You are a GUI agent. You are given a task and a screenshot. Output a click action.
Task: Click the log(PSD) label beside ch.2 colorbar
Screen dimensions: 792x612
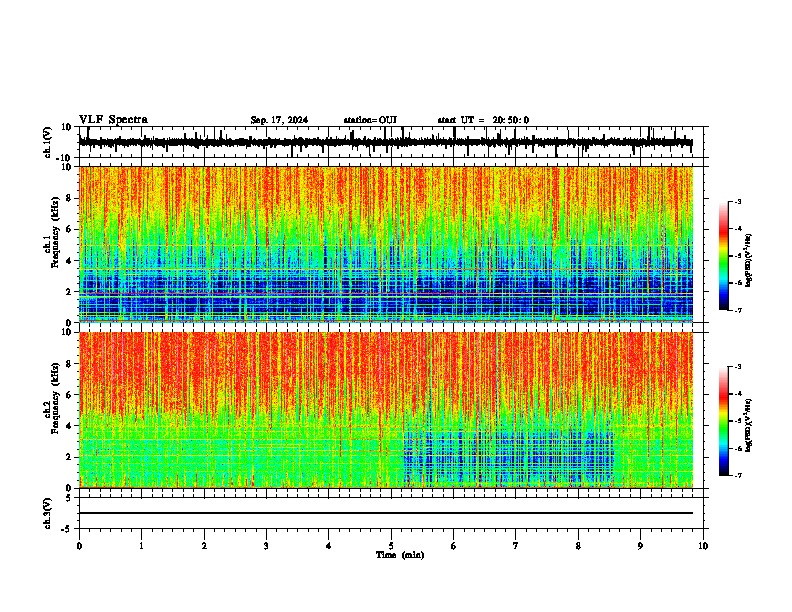[x=749, y=425]
